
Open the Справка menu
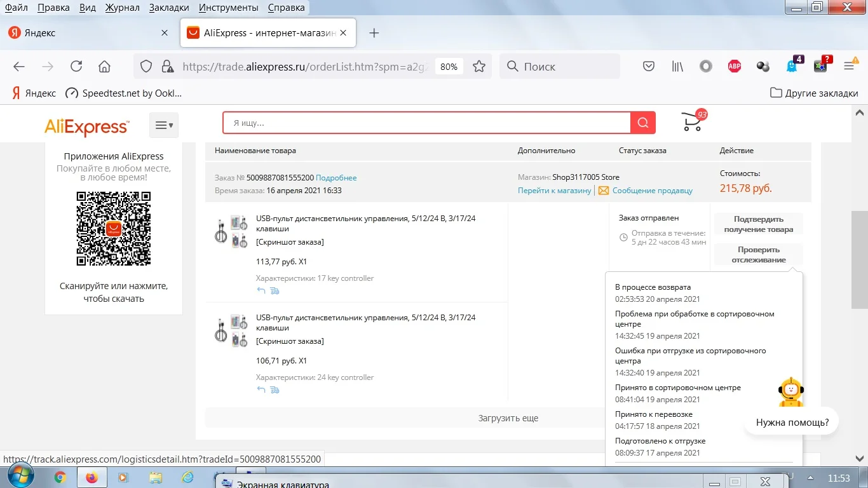[286, 8]
